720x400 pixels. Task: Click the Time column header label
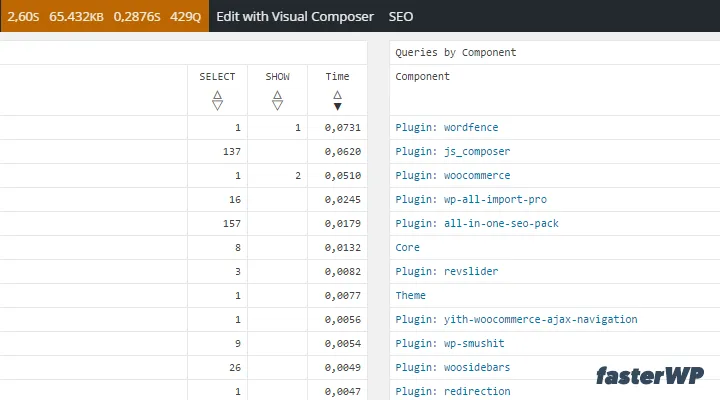[338, 77]
